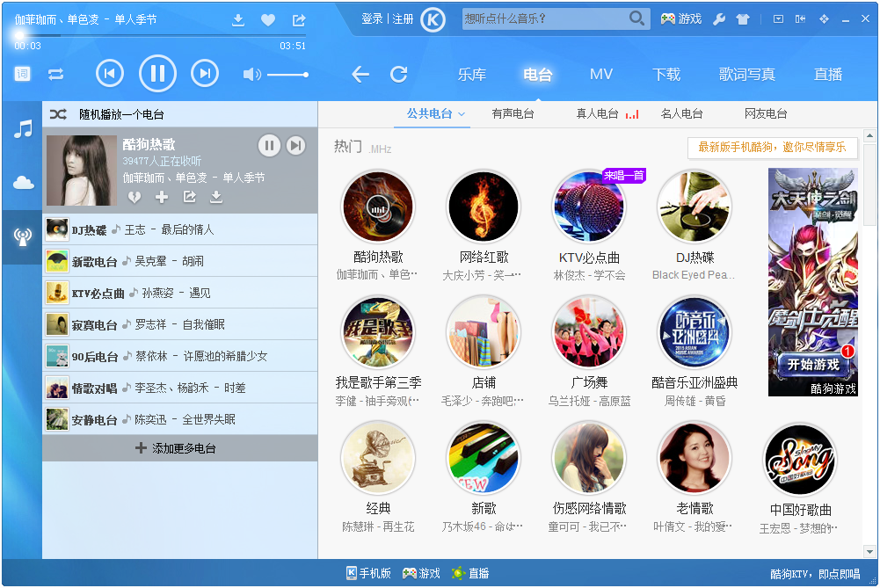Viewport: 880px width, 588px height.
Task: Select the 新歌电台 station row
Action: pos(179,261)
